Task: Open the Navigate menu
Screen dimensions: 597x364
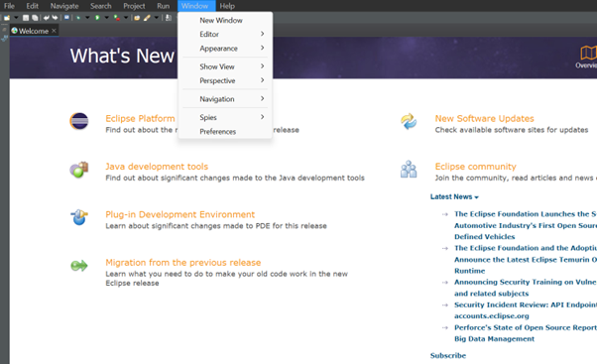Action: (64, 6)
